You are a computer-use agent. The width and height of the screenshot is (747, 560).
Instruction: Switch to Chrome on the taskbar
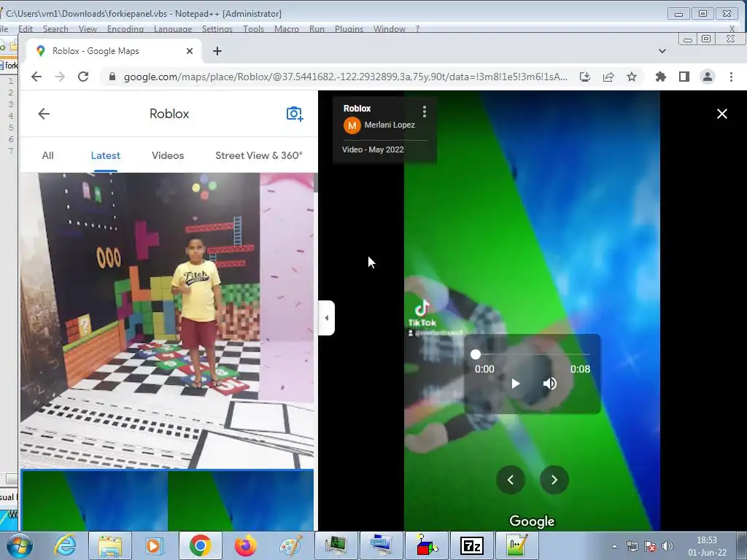click(200, 545)
